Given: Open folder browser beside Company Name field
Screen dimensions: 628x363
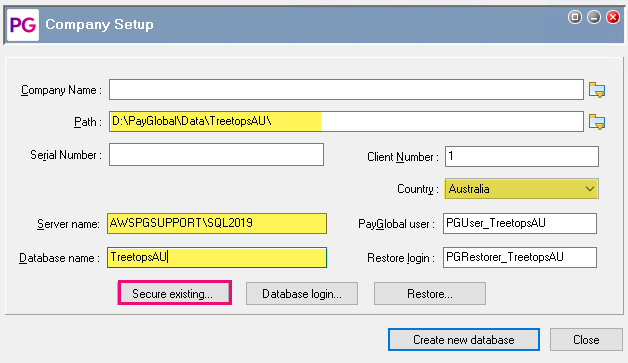Looking at the screenshot, I should point(597,89).
